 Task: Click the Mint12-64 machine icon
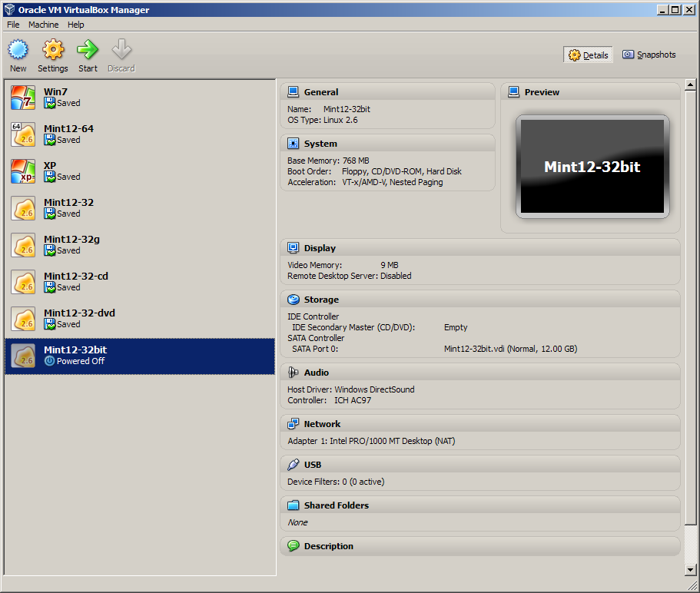pos(23,134)
